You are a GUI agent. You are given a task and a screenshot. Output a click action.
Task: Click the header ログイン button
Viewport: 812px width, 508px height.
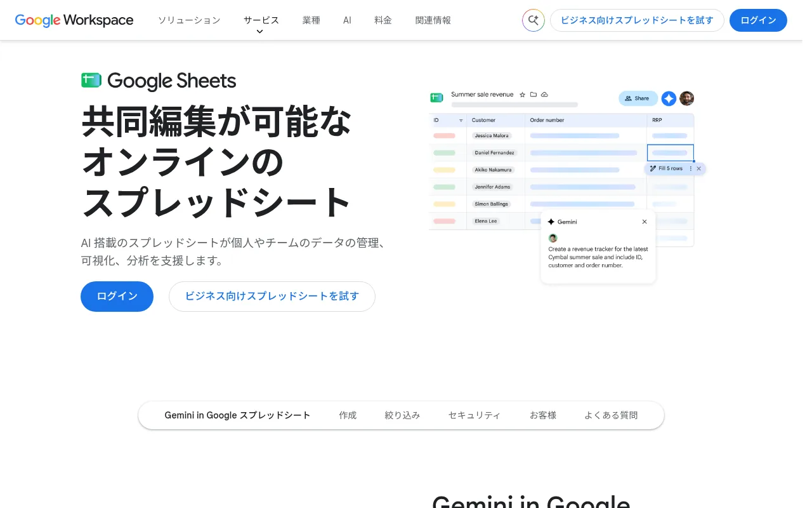758,20
